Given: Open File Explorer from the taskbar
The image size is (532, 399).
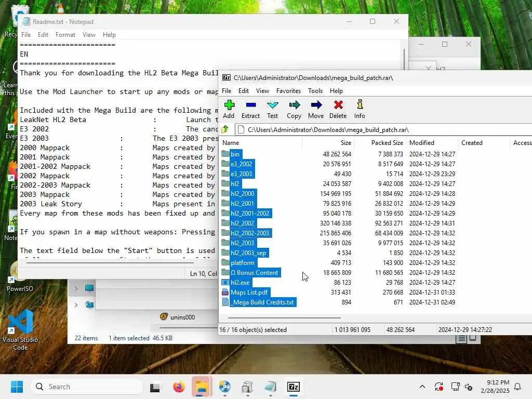Looking at the screenshot, I should click(x=202, y=387).
